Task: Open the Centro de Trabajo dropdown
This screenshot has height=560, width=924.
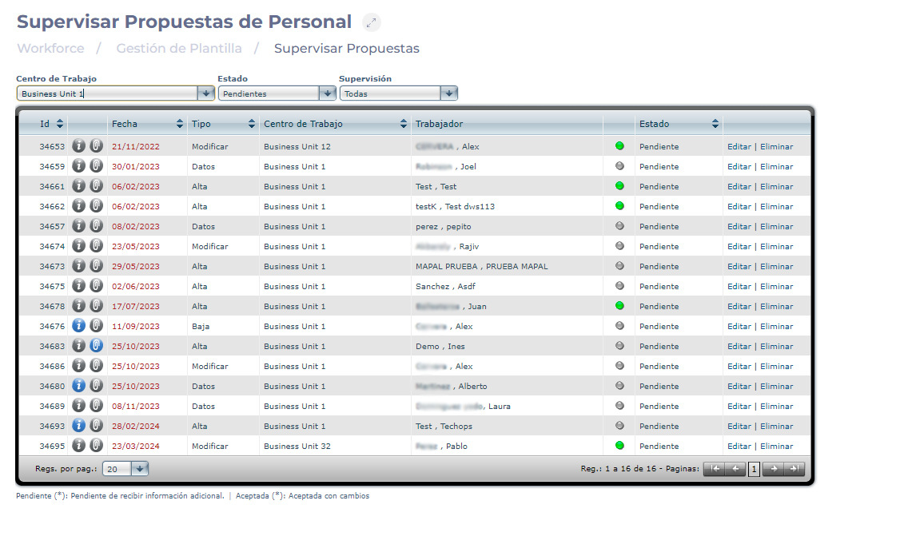Action: [x=205, y=93]
